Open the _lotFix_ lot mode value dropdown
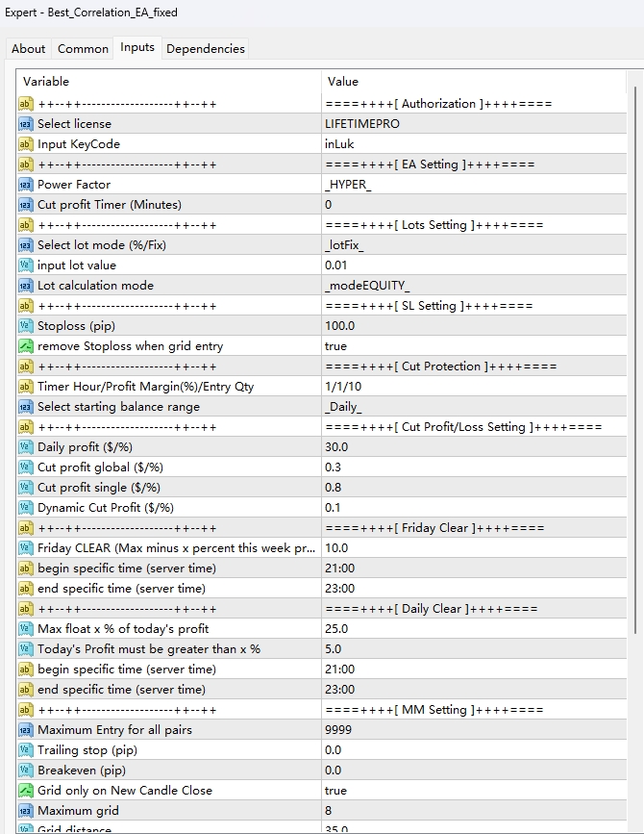 point(474,245)
